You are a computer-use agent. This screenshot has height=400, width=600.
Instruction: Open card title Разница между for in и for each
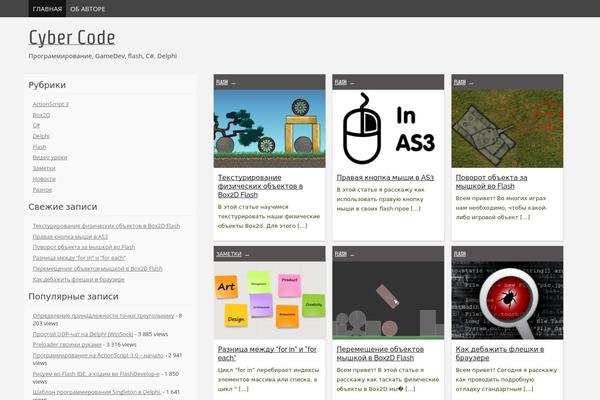pyautogui.click(x=267, y=354)
